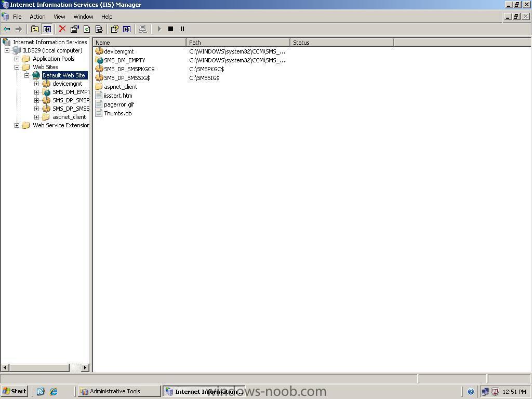Viewport: 532px width, 399px height.
Task: Delete the selected item with the red X
Action: [62, 29]
